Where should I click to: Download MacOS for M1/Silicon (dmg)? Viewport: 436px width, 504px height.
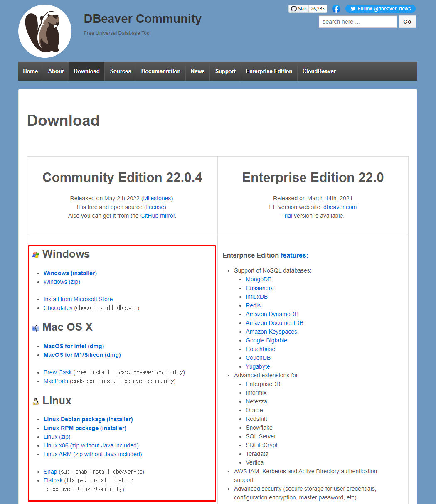(x=82, y=355)
